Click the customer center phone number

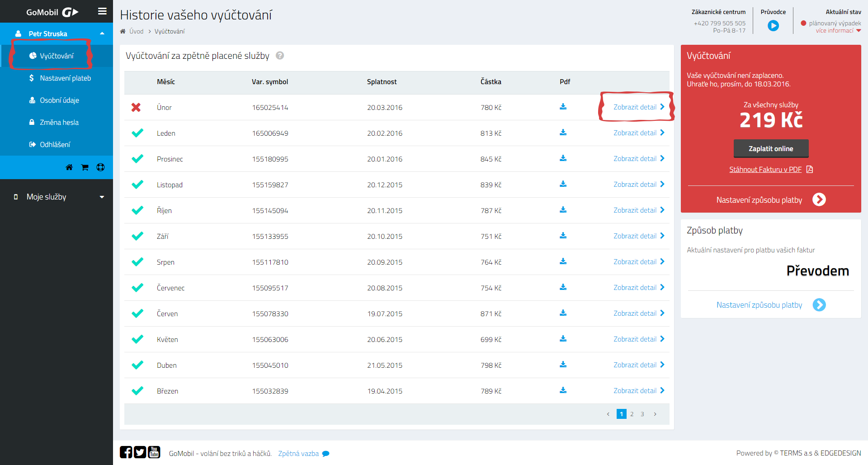[719, 23]
